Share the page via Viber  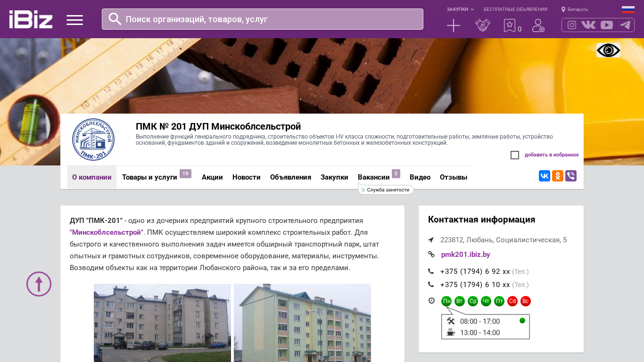pos(571,176)
